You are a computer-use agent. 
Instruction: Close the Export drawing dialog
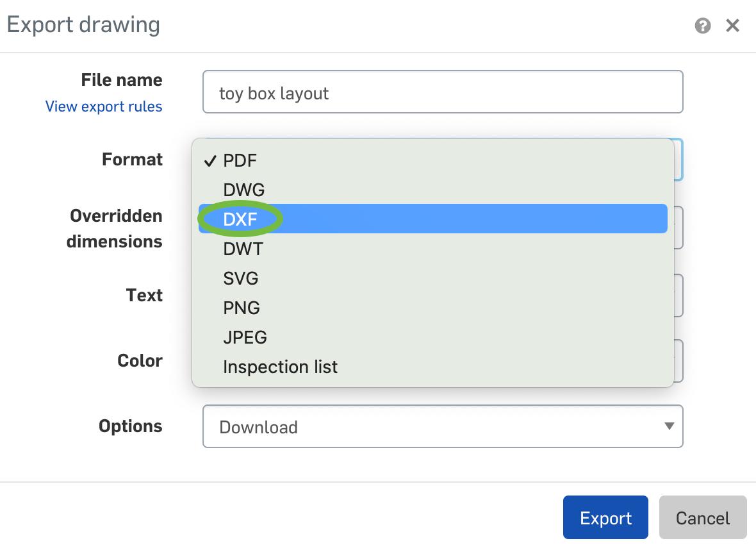point(732,26)
